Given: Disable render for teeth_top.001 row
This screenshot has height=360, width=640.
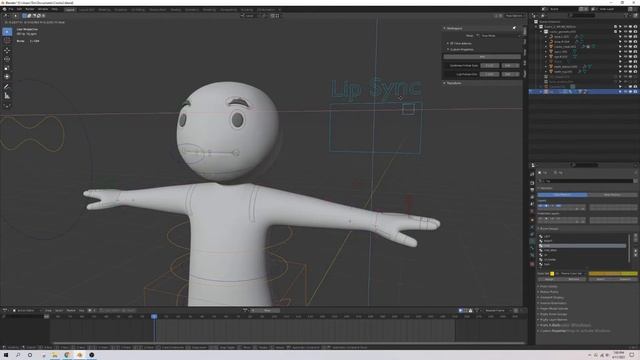Looking at the screenshot, I should tap(635, 71).
